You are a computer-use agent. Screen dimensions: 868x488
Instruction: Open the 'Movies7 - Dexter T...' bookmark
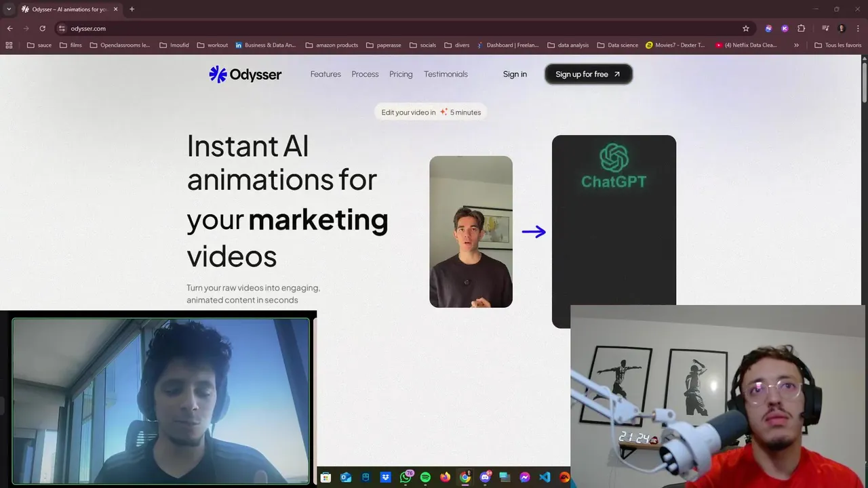(x=675, y=45)
